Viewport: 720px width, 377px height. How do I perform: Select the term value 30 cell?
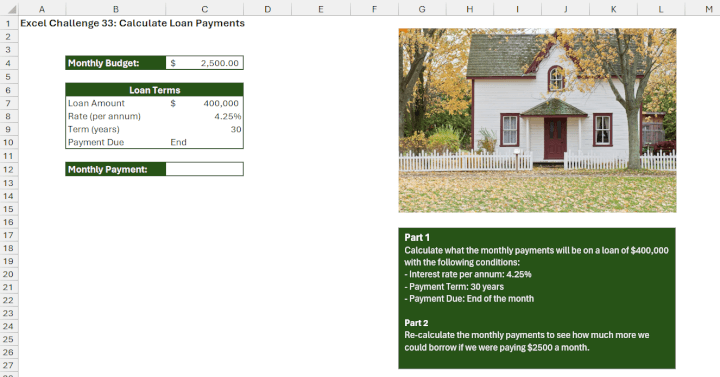click(205, 129)
